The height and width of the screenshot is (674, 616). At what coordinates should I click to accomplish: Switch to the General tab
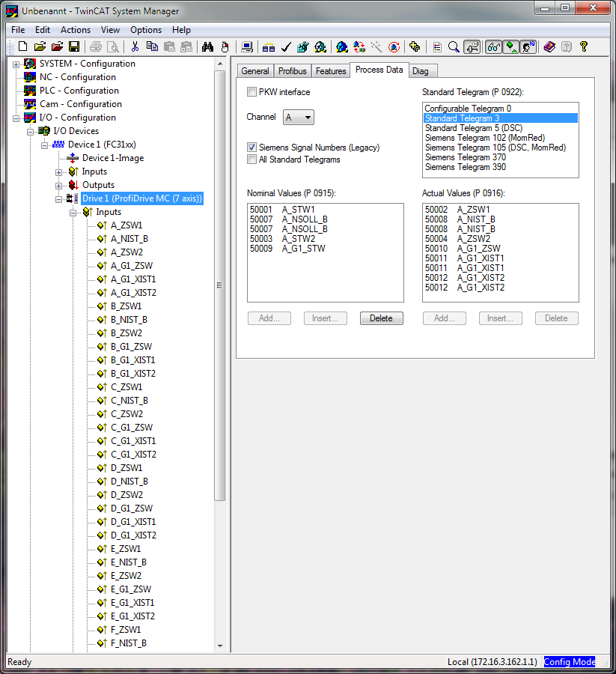click(x=255, y=71)
